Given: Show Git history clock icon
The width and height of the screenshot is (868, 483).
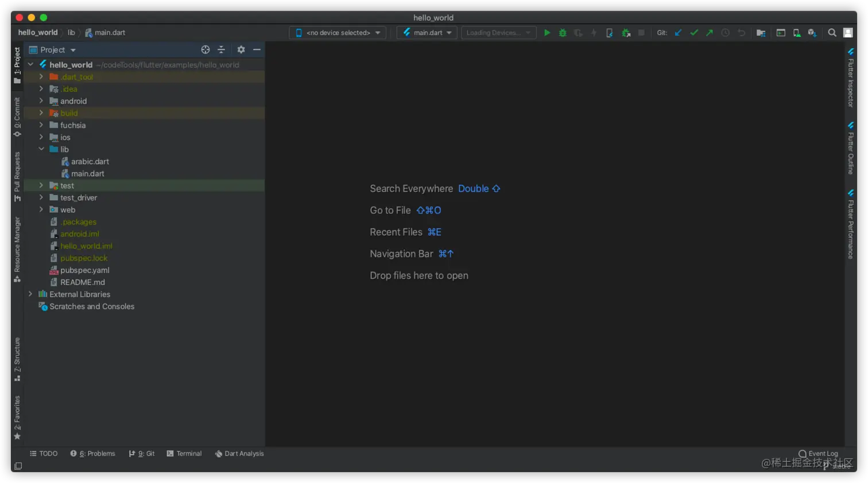Looking at the screenshot, I should coord(726,33).
